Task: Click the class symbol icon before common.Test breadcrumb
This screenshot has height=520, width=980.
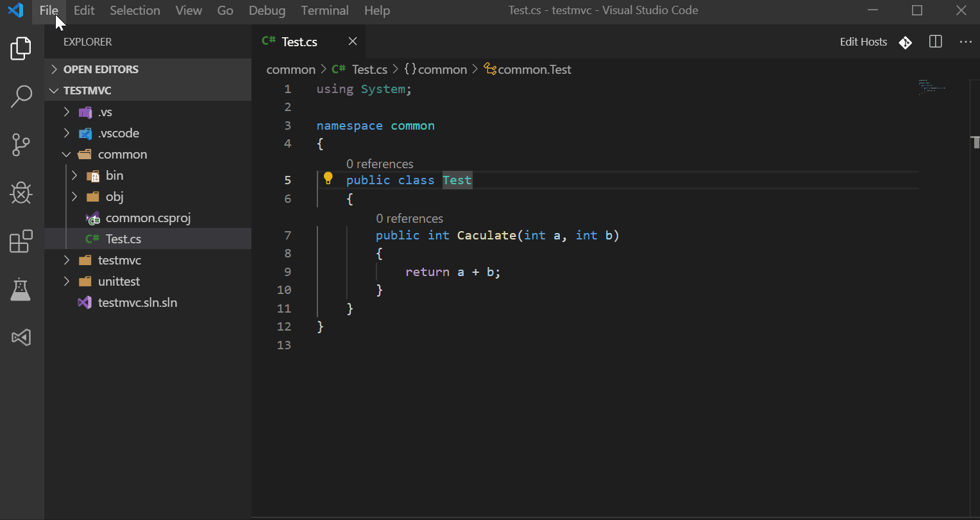Action: [x=490, y=69]
